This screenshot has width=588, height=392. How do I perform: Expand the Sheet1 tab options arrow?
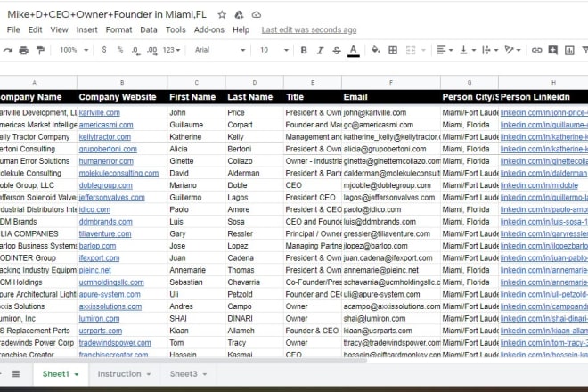click(77, 374)
